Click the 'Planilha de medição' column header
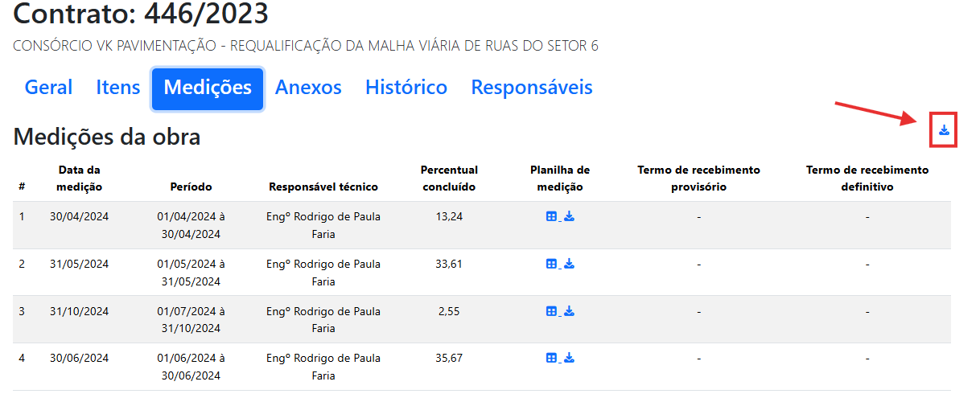980x398 pixels. click(x=560, y=178)
